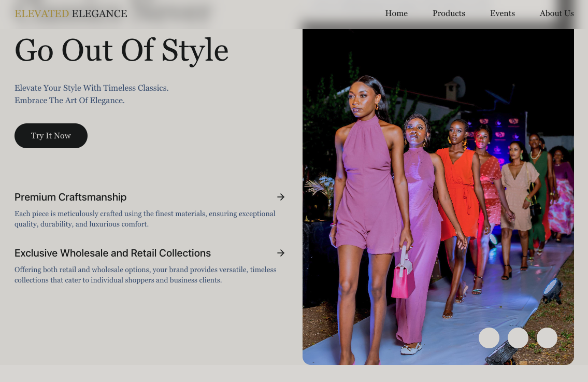
Task: Click the arrow icon beside Premium Craftsmanship
Action: (281, 197)
